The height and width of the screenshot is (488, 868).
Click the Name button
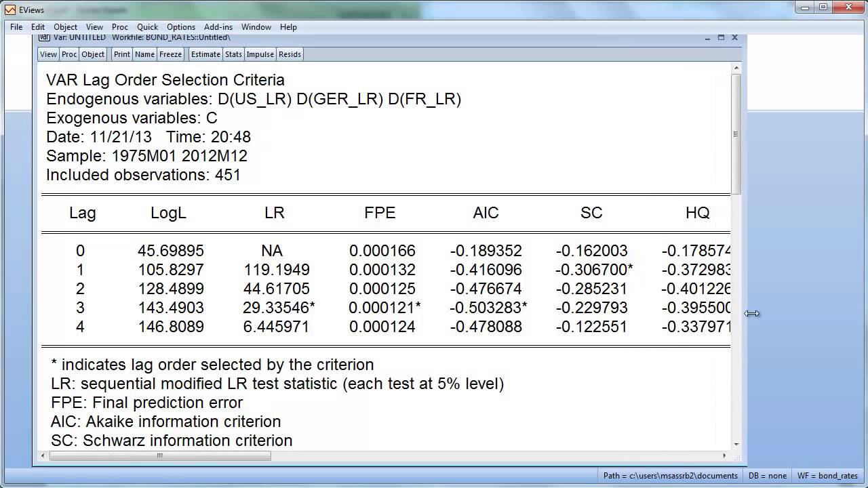144,54
